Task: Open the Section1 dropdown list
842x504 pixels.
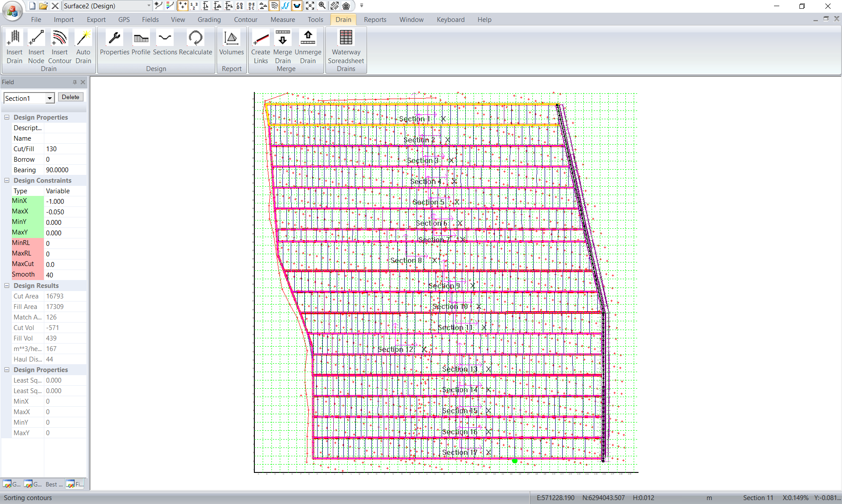Action: (x=50, y=98)
